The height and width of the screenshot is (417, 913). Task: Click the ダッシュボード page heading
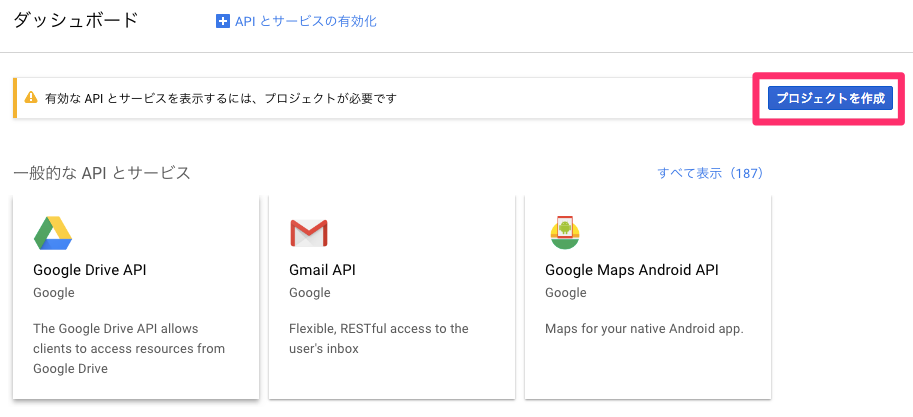(76, 20)
